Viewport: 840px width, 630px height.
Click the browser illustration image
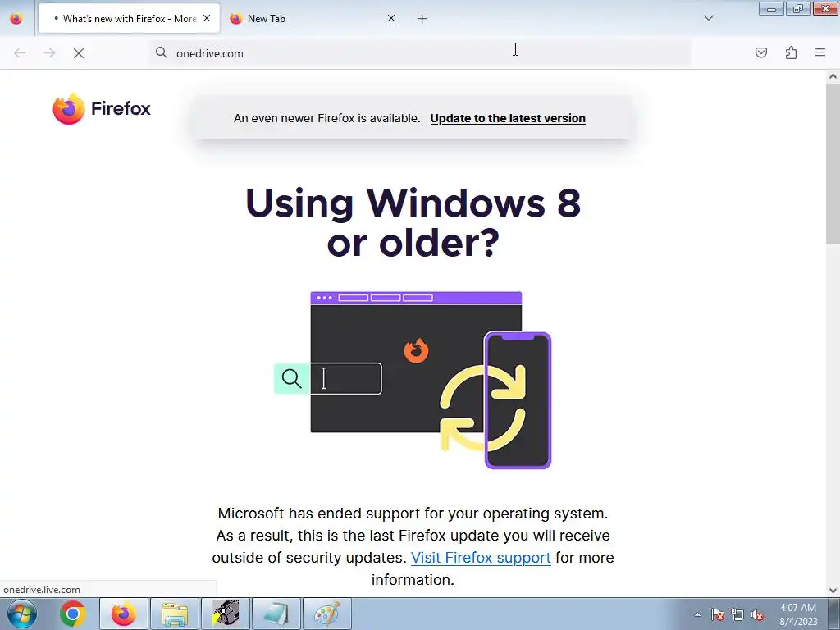(x=413, y=380)
